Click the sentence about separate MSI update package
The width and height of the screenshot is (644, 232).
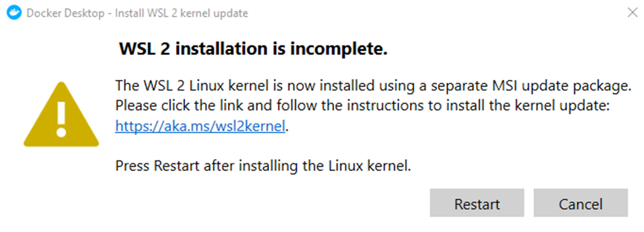pyautogui.click(x=373, y=86)
